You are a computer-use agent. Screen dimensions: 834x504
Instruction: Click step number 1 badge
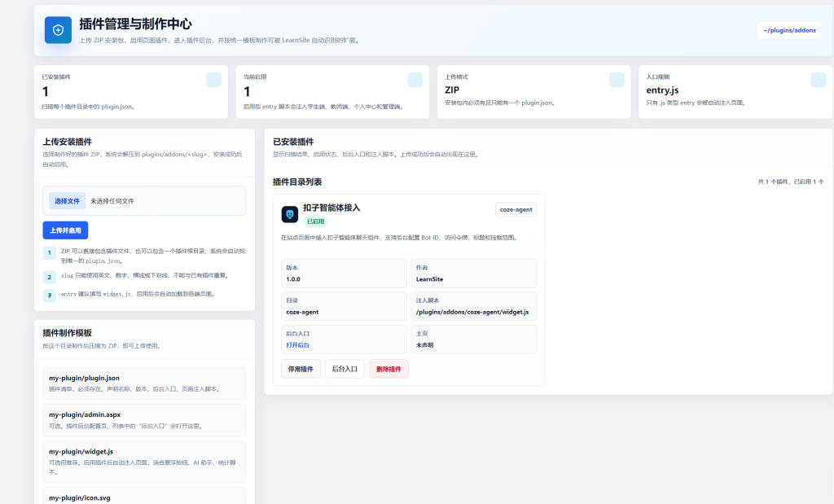pos(50,252)
